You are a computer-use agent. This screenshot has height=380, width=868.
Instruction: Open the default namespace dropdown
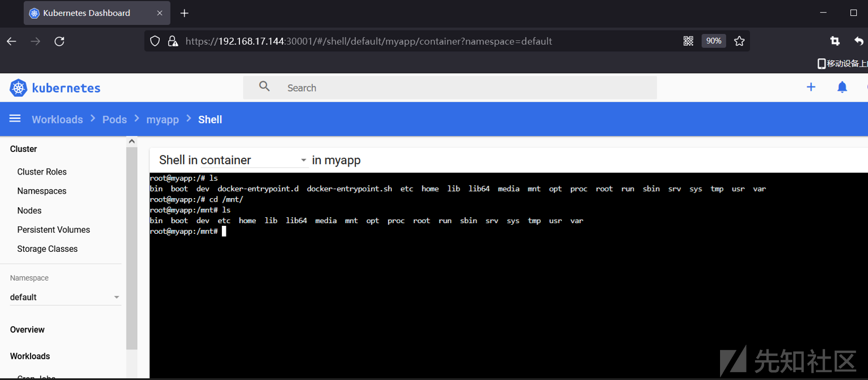(65, 297)
